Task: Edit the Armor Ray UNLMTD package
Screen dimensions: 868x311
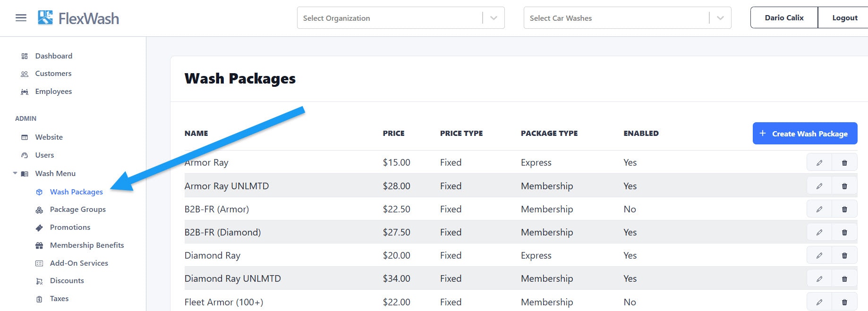Action: [819, 186]
